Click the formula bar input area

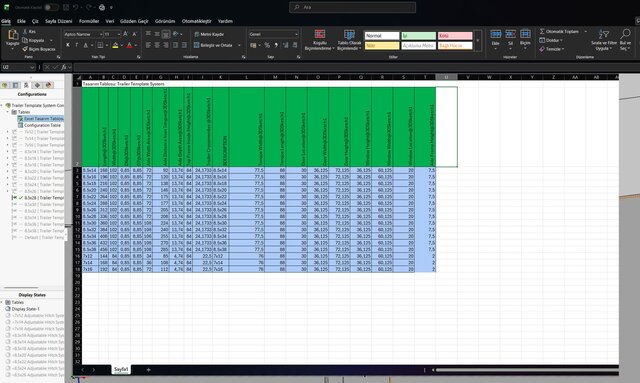(x=355, y=67)
